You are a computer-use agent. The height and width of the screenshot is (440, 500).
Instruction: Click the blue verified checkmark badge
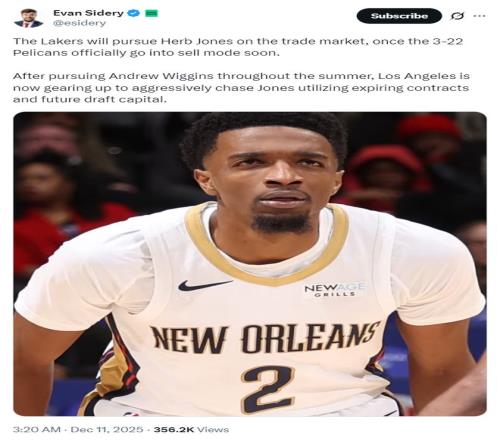pos(134,13)
